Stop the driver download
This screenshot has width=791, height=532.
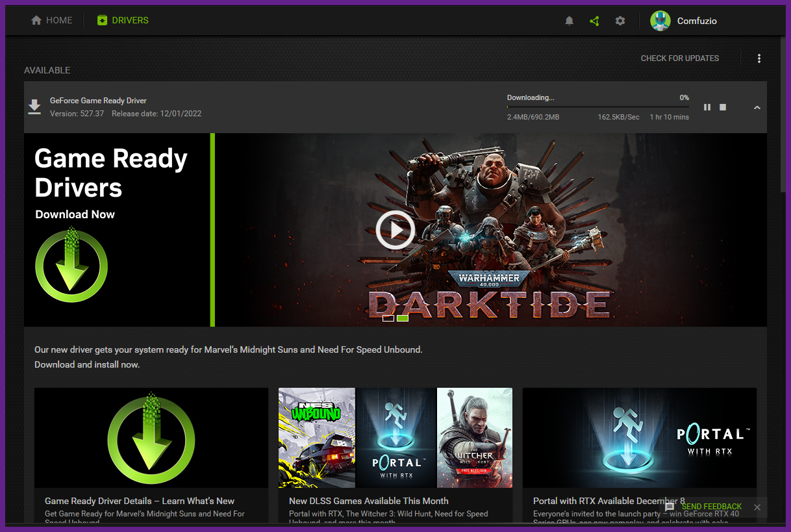pyautogui.click(x=723, y=107)
